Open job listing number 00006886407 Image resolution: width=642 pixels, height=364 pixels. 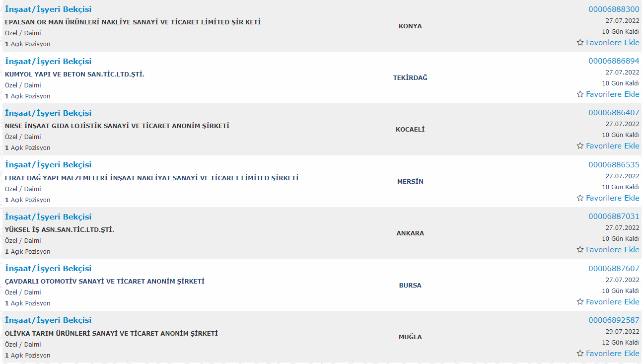614,113
